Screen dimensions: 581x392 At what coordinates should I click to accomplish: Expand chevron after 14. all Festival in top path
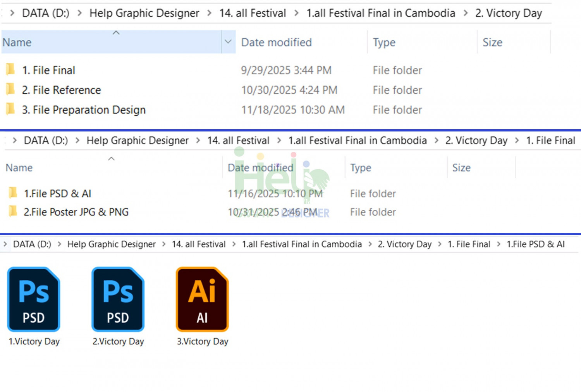pos(296,13)
